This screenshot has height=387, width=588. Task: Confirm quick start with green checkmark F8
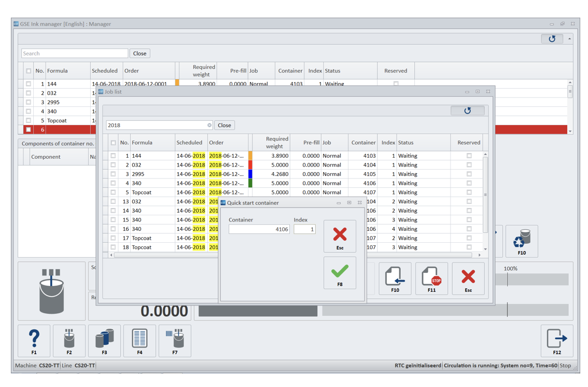340,273
